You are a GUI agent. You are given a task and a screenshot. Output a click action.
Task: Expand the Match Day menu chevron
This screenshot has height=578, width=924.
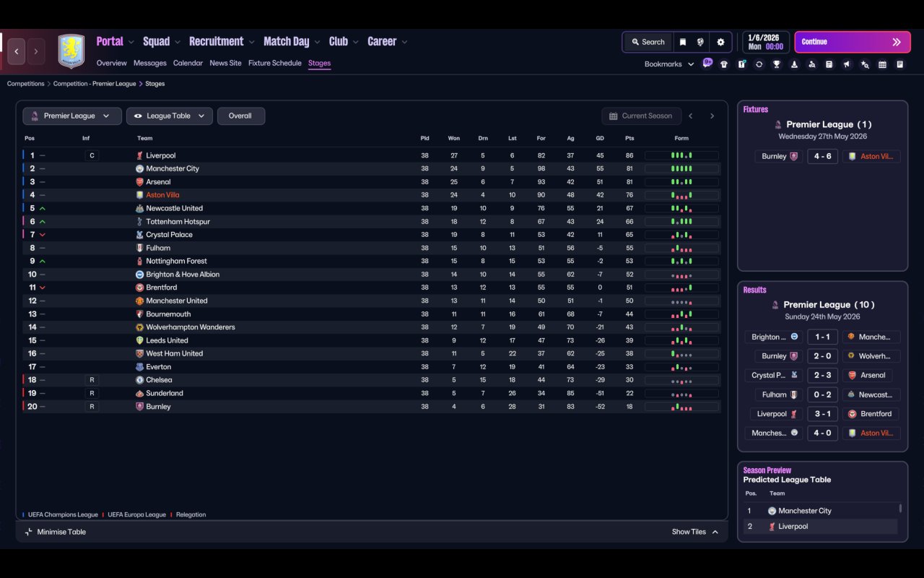[x=317, y=42]
